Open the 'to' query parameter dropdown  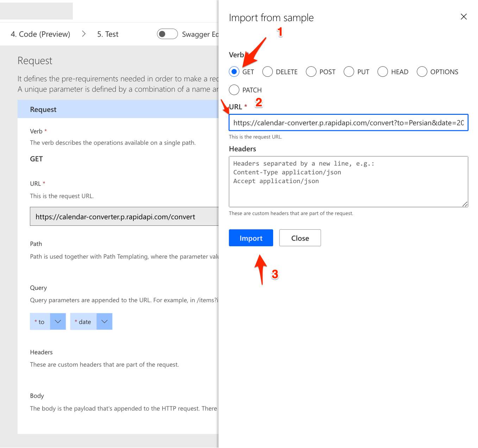[x=58, y=321]
